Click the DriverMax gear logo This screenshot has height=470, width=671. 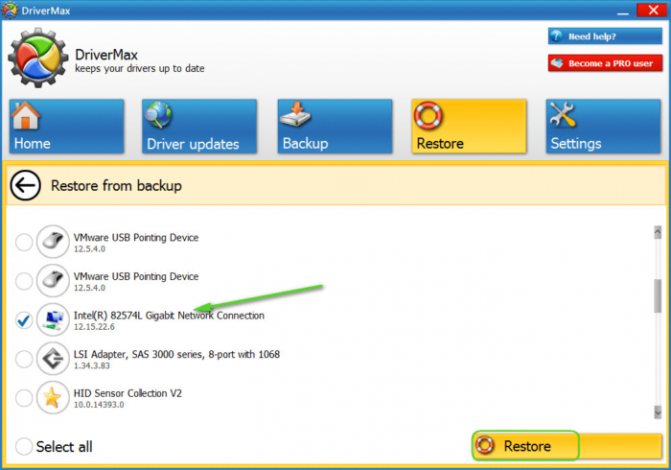pos(38,57)
